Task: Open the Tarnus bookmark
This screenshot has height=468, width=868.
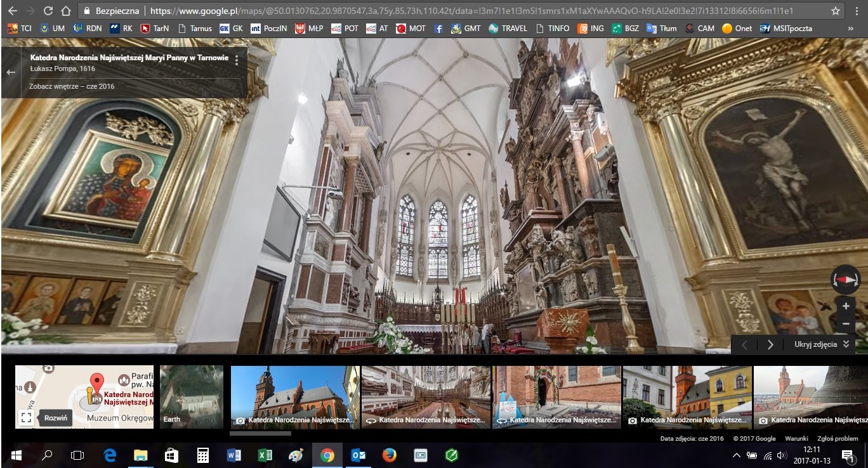Action: point(195,28)
